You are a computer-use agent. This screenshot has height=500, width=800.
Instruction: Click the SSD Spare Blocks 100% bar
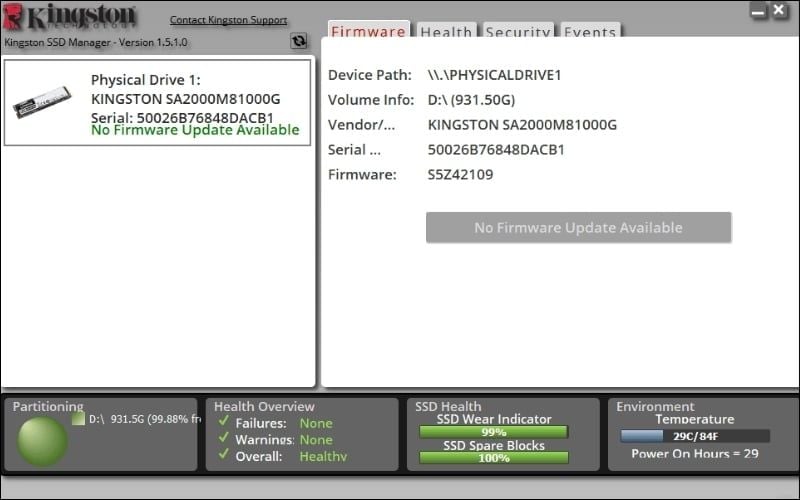coord(493,458)
